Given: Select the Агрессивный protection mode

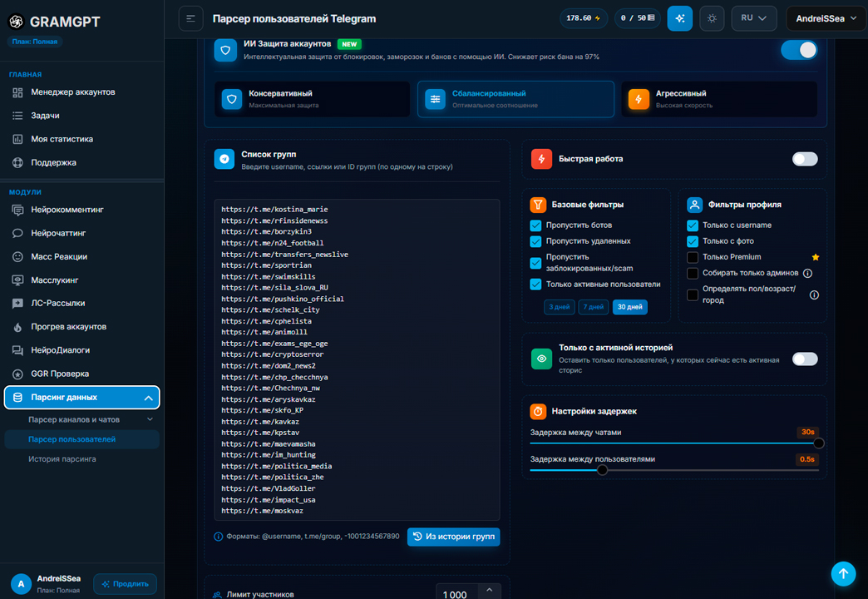Looking at the screenshot, I should (718, 99).
